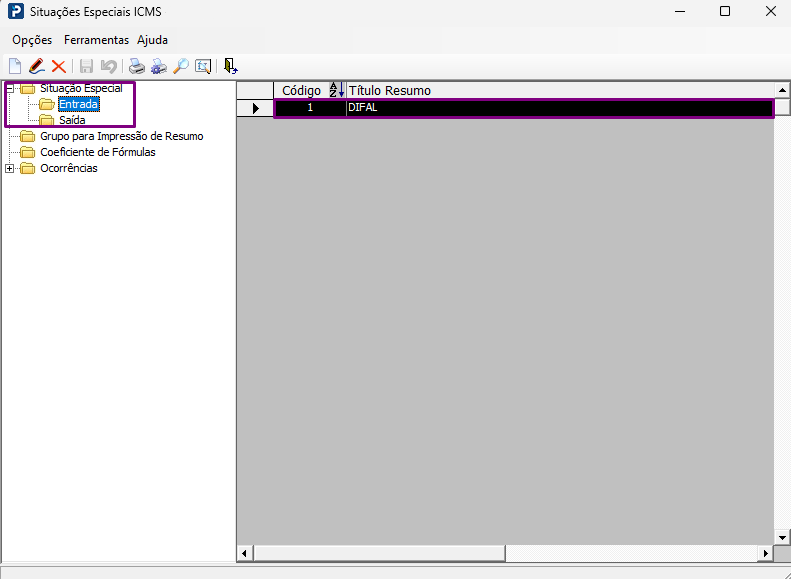Click the Código column header
The image size is (791, 579).
[310, 90]
